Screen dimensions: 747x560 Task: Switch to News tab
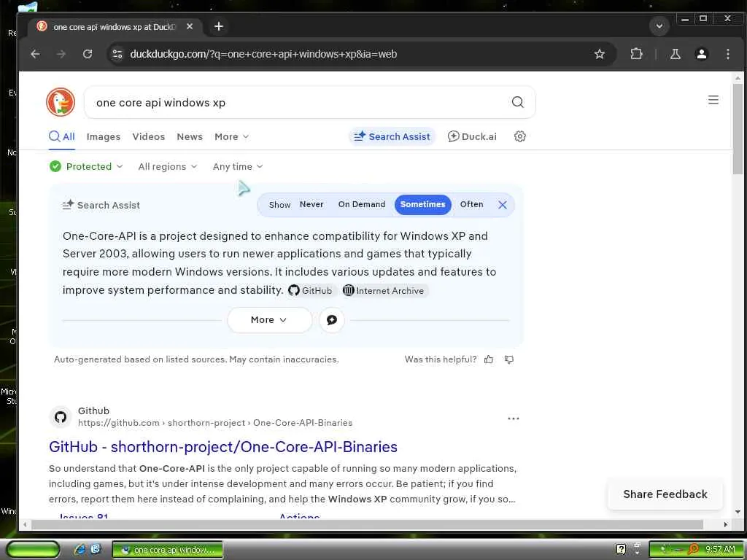click(190, 136)
